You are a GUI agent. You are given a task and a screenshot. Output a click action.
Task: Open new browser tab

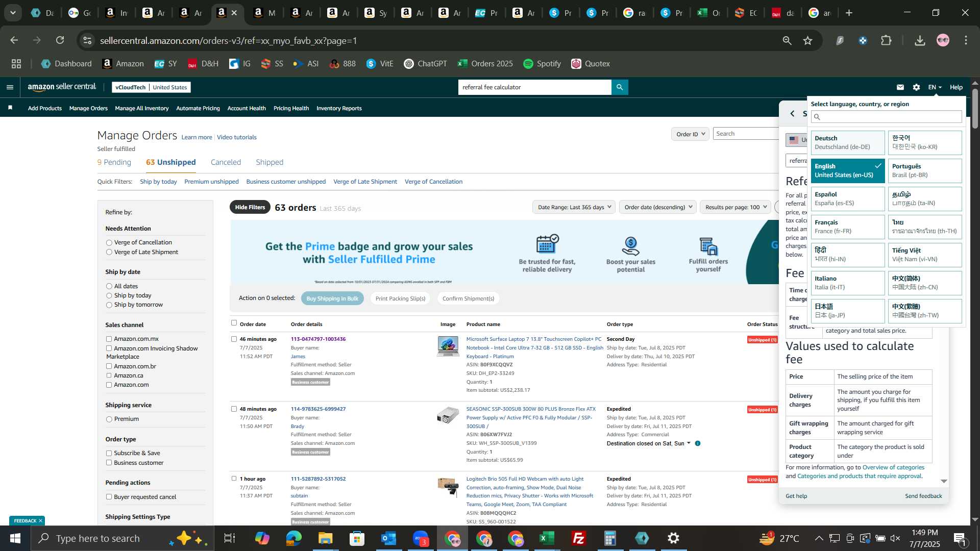pos(849,13)
